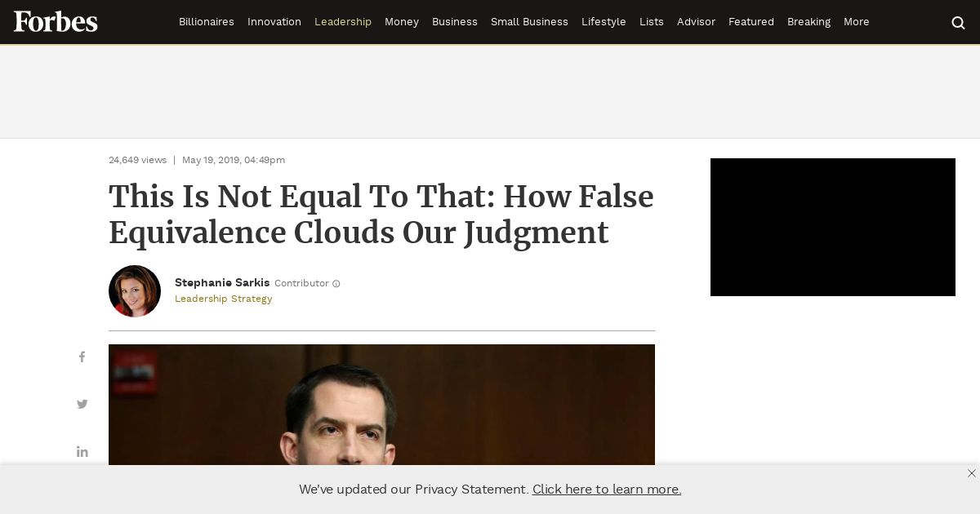Image resolution: width=980 pixels, height=514 pixels.
Task: Click here to learn more link
Action: pos(607,490)
